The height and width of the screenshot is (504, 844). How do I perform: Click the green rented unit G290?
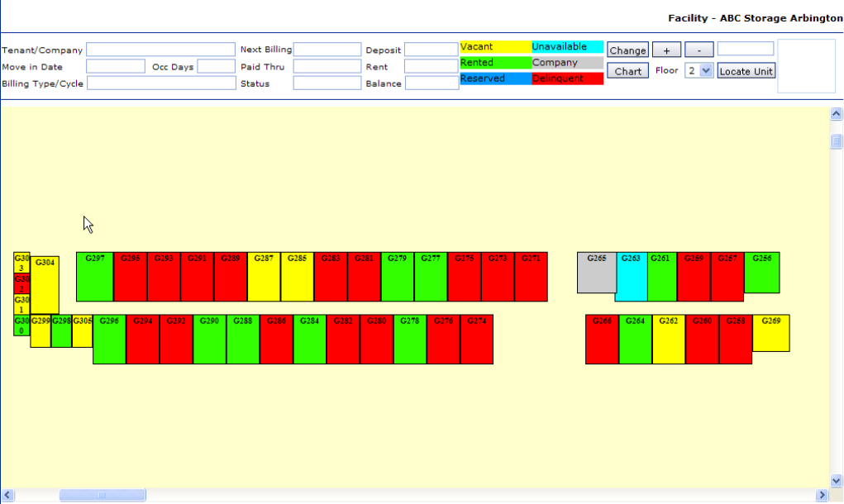click(209, 339)
